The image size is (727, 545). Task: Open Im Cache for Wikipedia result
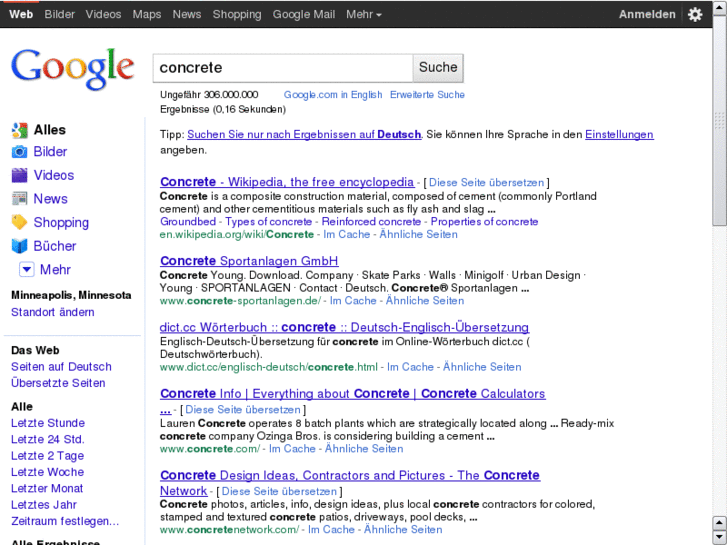pos(346,234)
